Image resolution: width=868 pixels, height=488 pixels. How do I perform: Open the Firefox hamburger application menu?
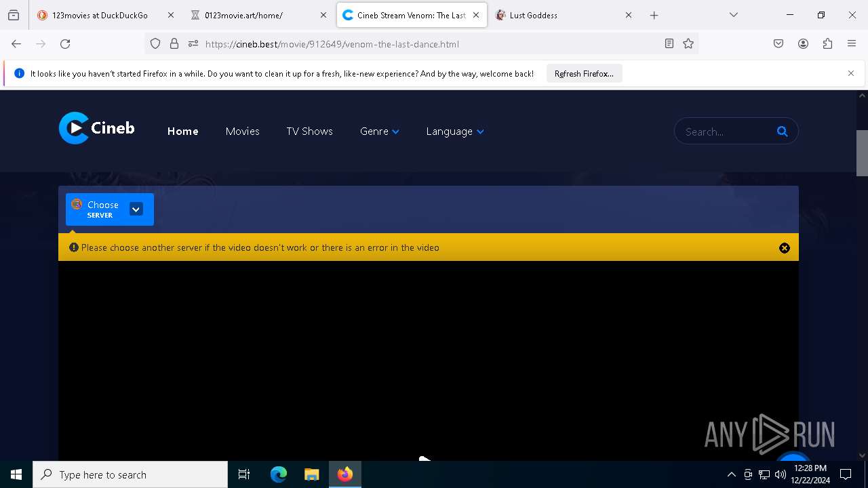click(852, 44)
